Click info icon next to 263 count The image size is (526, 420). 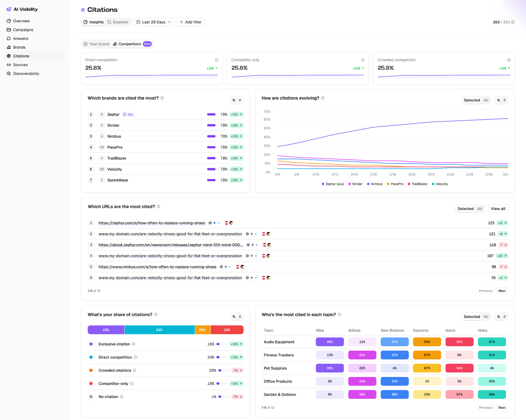pos(513,22)
